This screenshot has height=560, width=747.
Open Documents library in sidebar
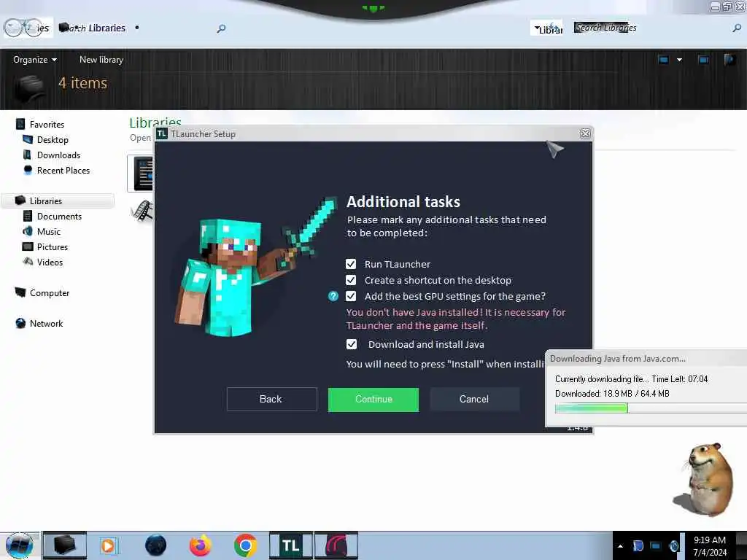[x=59, y=216]
